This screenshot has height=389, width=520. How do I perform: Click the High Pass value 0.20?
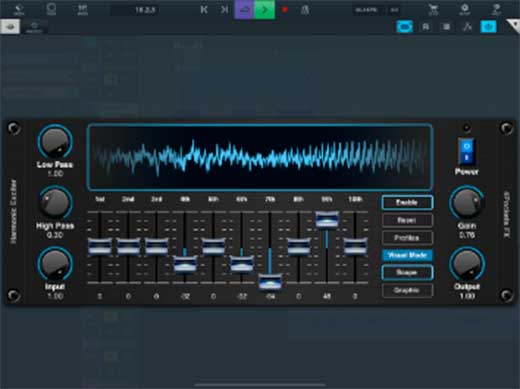[x=55, y=235]
